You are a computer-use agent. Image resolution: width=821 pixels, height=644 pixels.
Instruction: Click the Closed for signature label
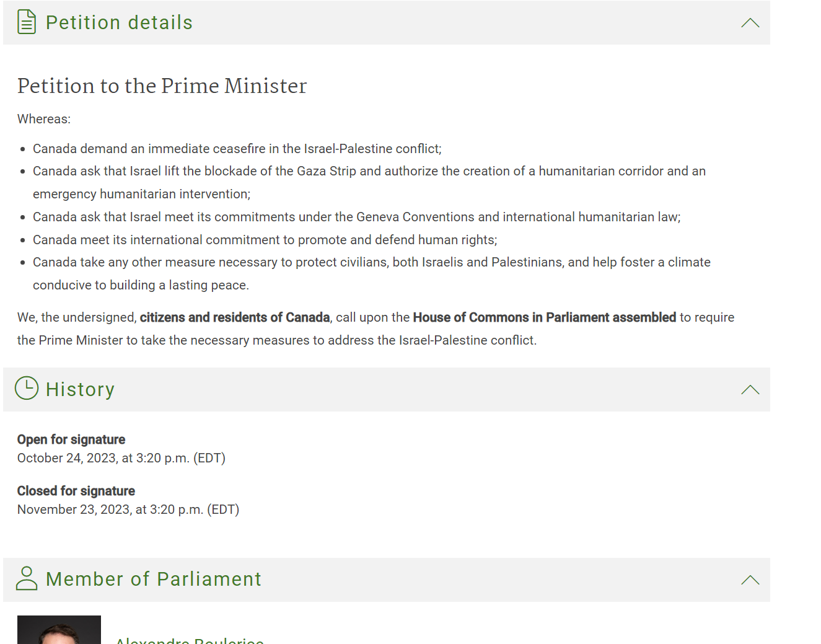(76, 491)
